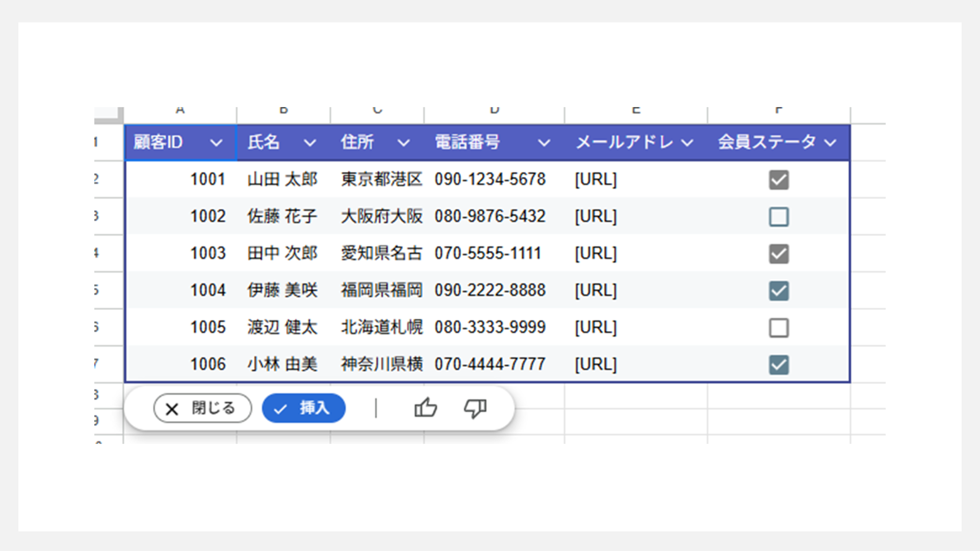
Task: Select phone number 090-2222-8888
Action: (494, 290)
